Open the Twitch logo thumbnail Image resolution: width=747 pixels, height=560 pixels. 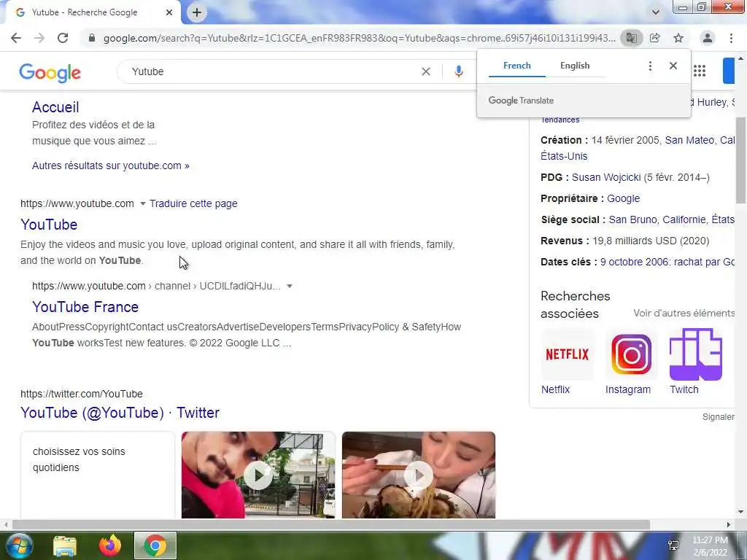(695, 354)
